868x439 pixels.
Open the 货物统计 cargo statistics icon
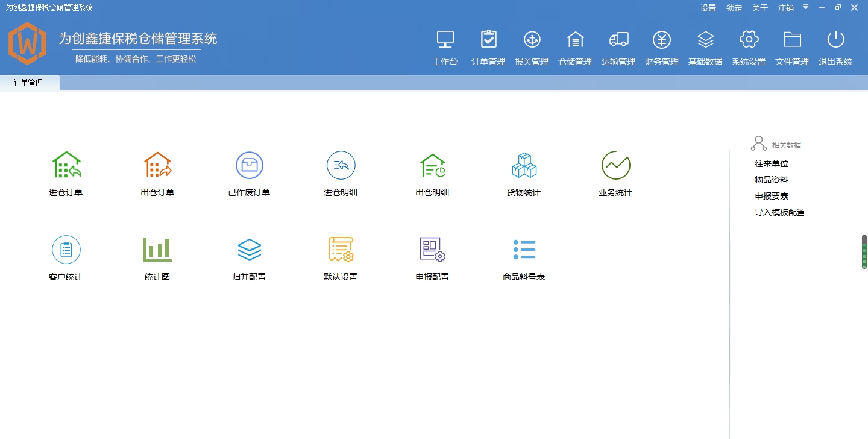(524, 173)
